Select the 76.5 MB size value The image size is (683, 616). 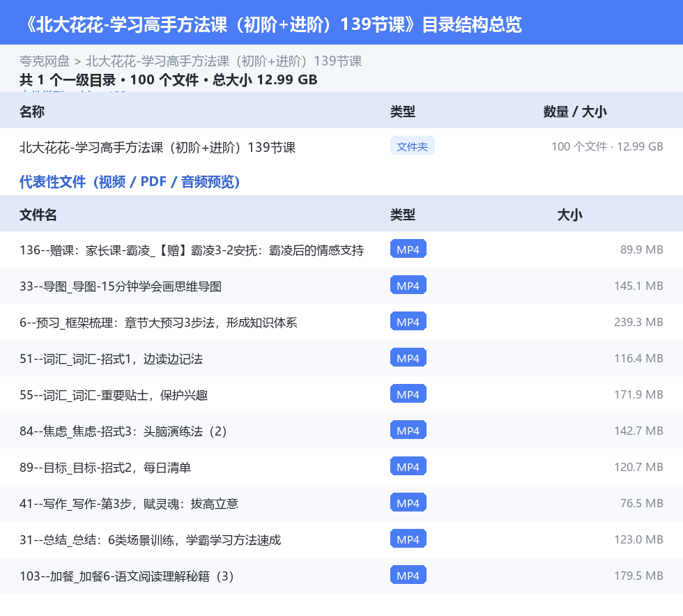click(642, 502)
